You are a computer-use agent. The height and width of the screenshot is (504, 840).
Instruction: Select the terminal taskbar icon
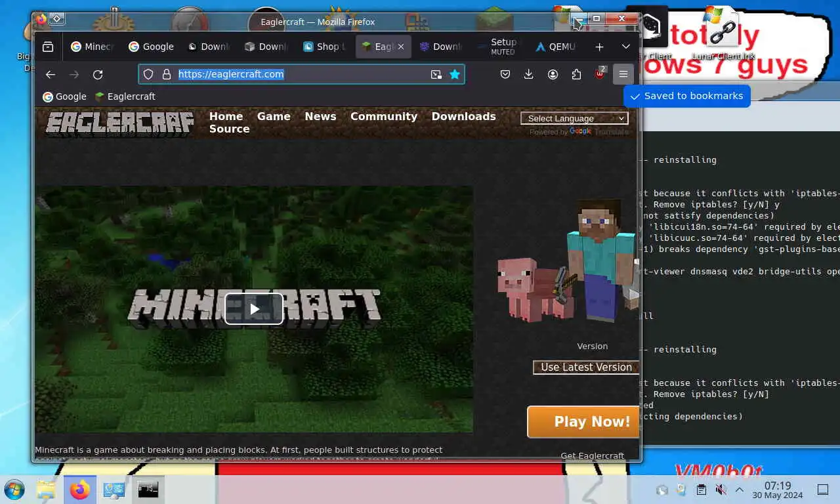148,490
